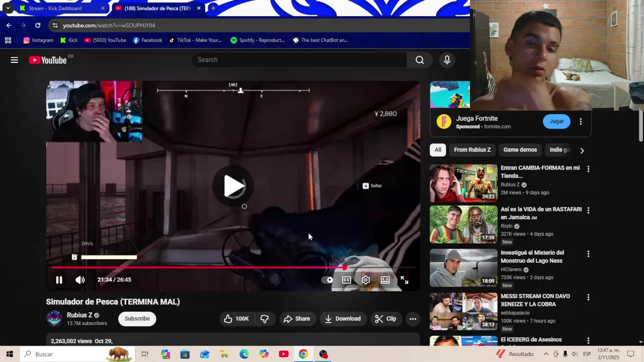Open options menu for the Fortnite ad

[x=581, y=121]
